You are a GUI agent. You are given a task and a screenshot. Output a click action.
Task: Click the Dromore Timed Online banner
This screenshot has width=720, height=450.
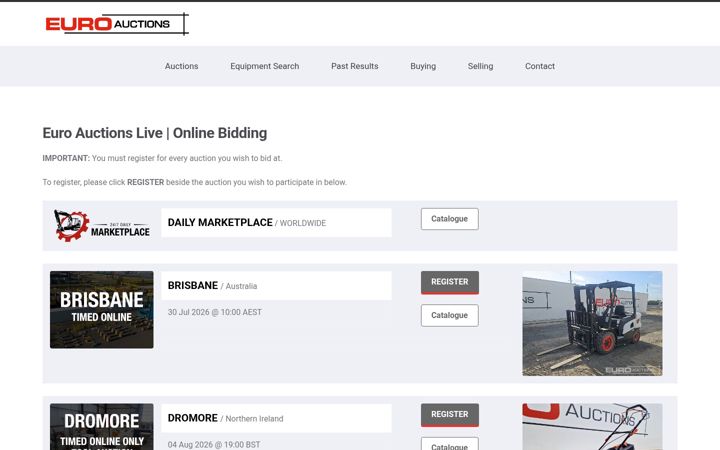click(x=101, y=427)
